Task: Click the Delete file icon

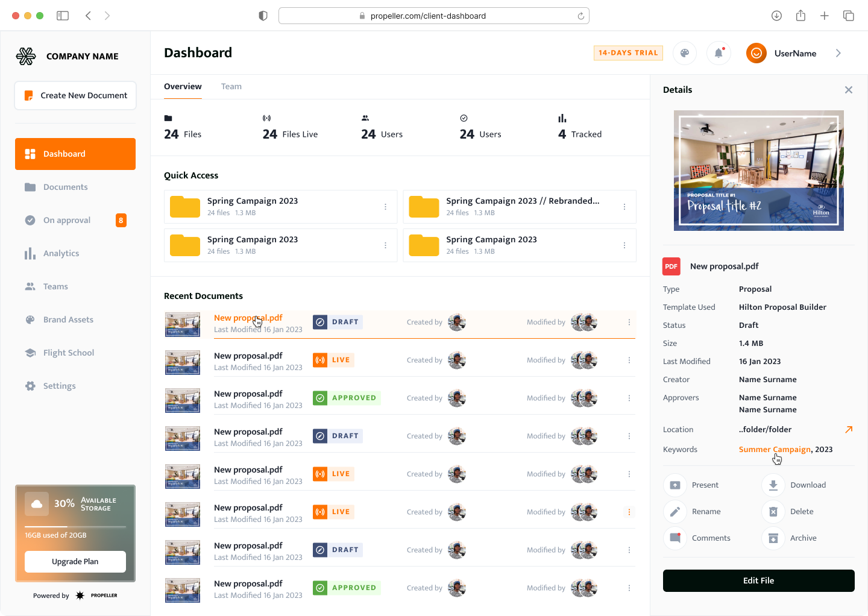Action: tap(773, 512)
